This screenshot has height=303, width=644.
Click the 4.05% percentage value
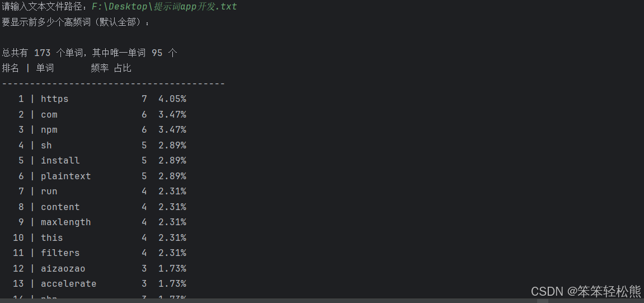(172, 99)
